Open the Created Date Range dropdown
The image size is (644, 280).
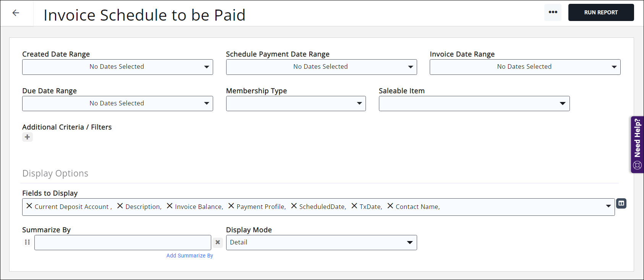pos(118,67)
